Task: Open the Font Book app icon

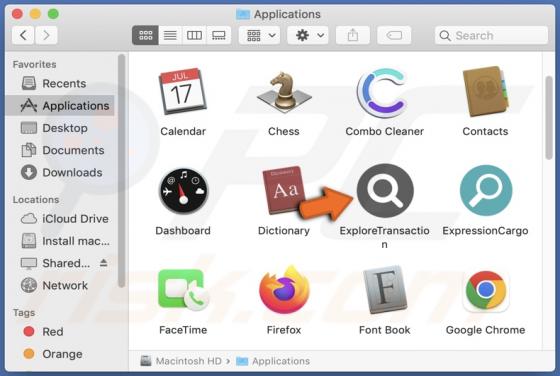Action: tap(385, 290)
